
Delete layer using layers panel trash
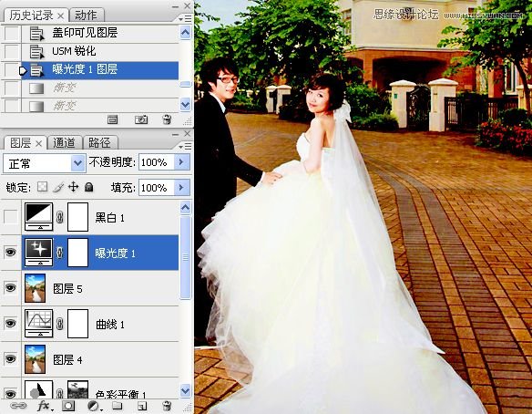[x=167, y=406]
